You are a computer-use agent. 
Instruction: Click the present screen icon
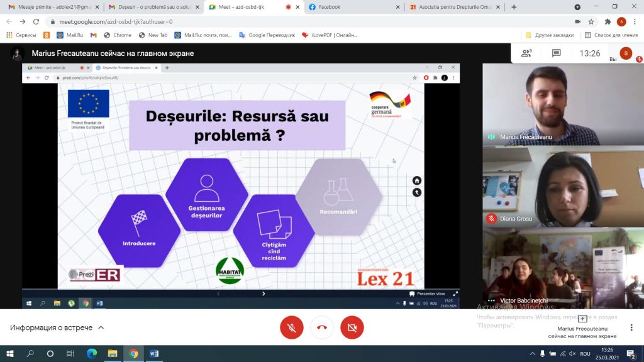582,319
